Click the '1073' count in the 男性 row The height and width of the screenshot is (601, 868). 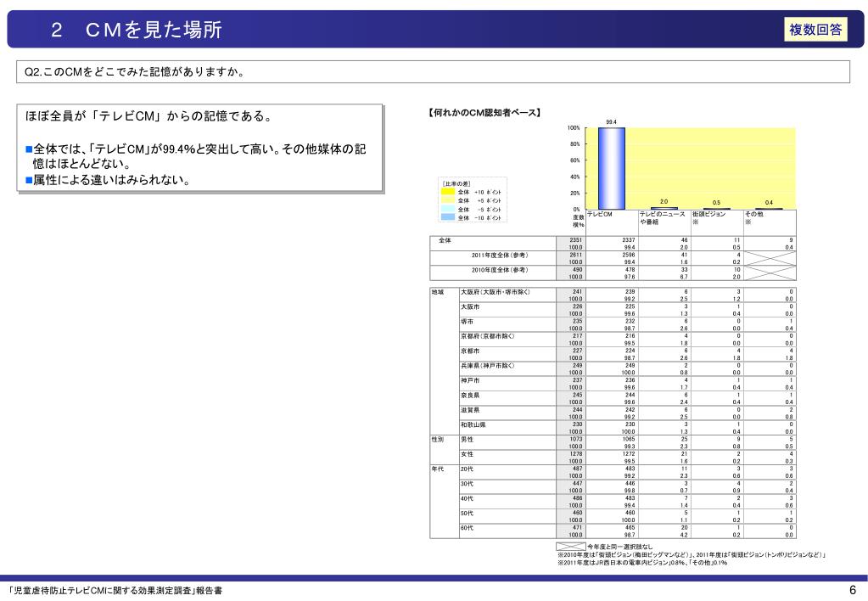pos(576,439)
